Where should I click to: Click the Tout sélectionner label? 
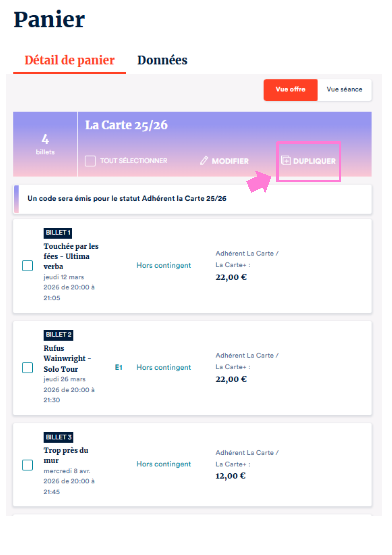134,161
